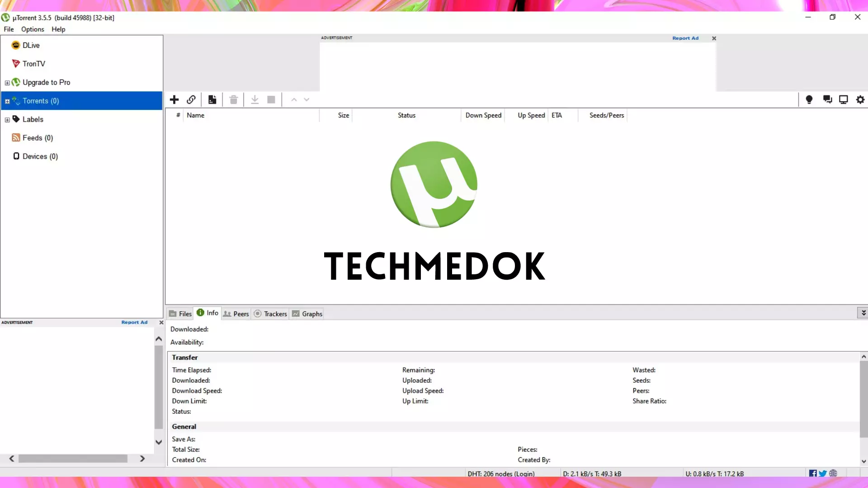868x488 pixels.
Task: Click the Remote monitor icon in toolbar
Action: click(x=844, y=99)
